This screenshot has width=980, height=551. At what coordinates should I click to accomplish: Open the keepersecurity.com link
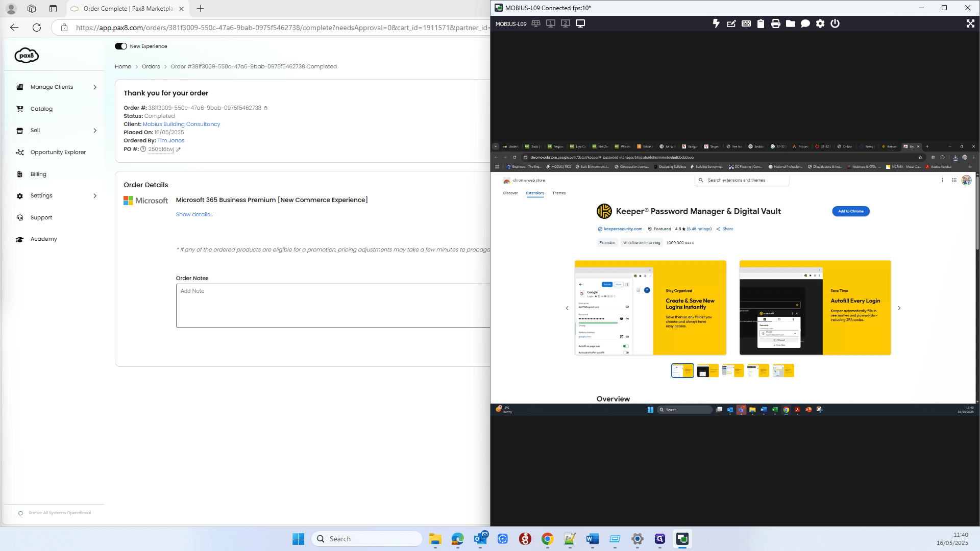(x=623, y=229)
